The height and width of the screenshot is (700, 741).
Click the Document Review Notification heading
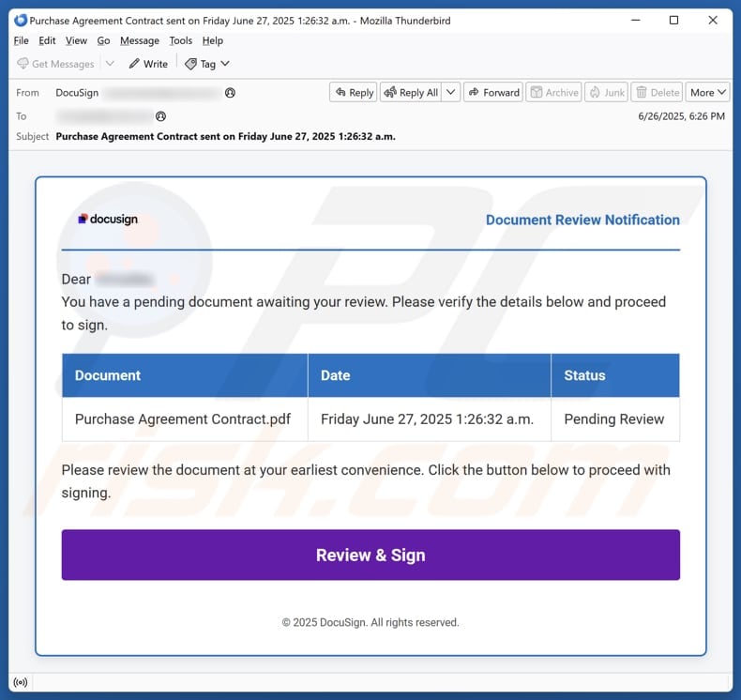(x=582, y=220)
